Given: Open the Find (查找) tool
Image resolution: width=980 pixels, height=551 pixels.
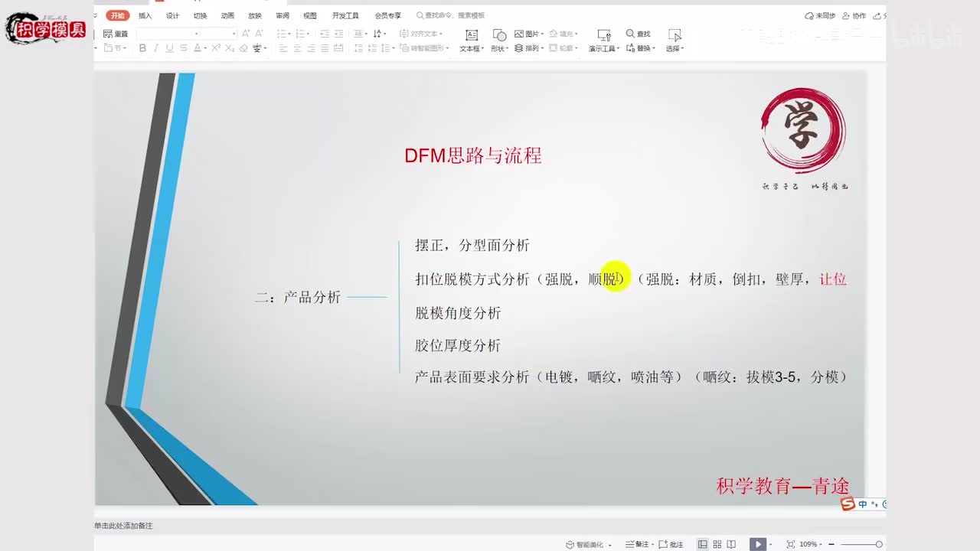Looking at the screenshot, I should pyautogui.click(x=639, y=34).
